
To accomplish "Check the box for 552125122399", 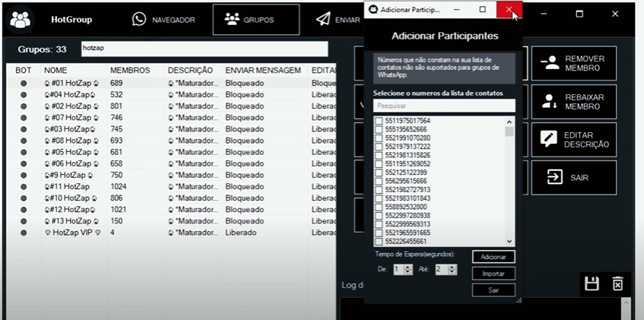I will click(378, 173).
